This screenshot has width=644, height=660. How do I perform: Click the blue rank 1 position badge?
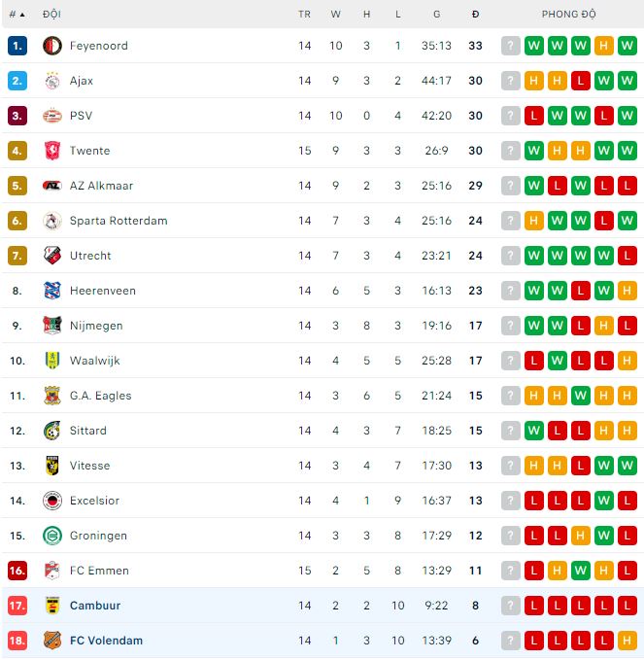tap(17, 46)
